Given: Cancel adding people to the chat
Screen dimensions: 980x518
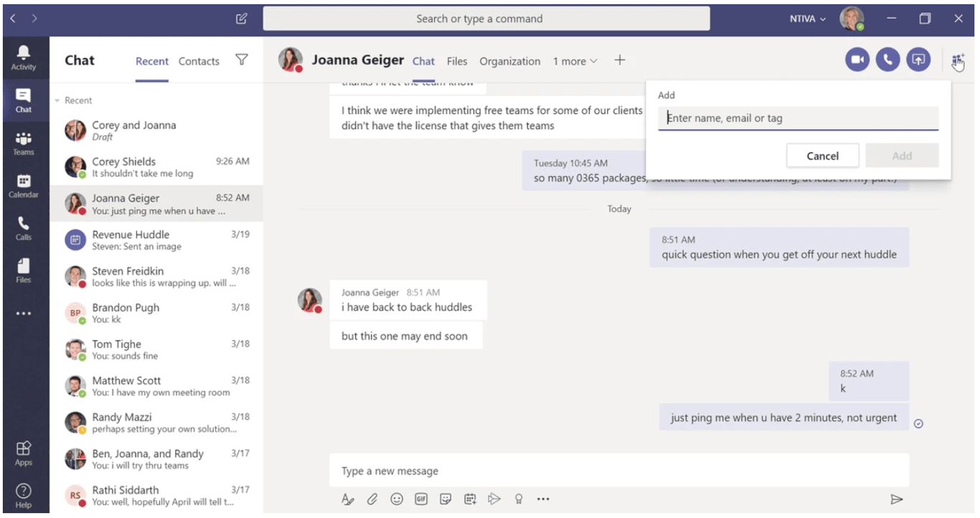Looking at the screenshot, I should 822,156.
